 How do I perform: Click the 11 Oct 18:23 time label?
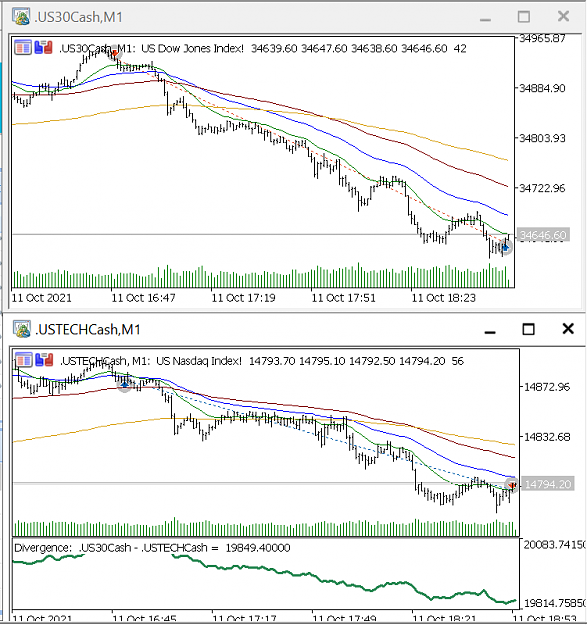[x=444, y=298]
